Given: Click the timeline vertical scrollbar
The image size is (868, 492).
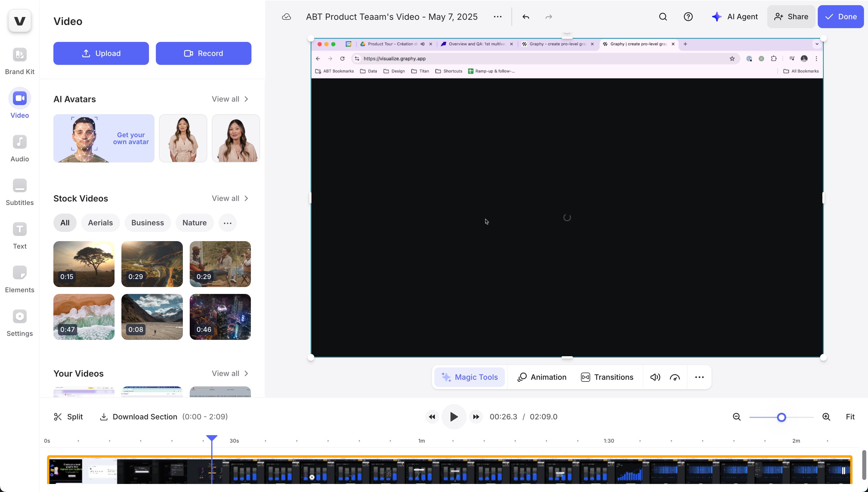Looking at the screenshot, I should [864, 465].
